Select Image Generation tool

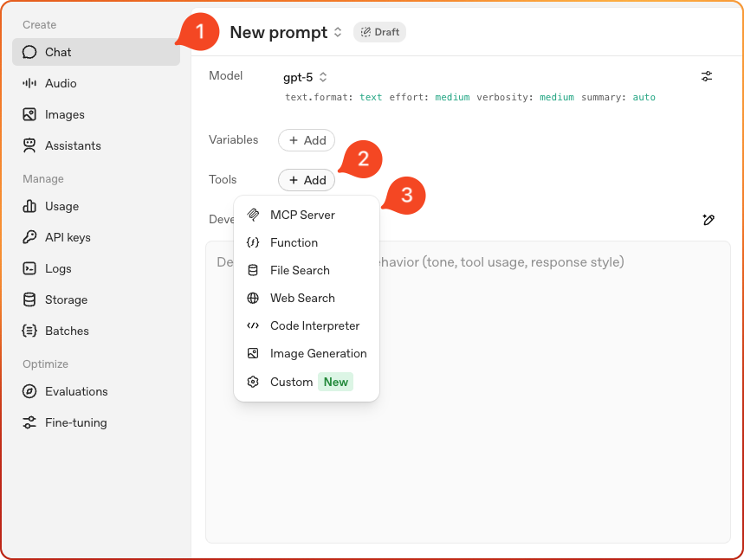click(318, 353)
